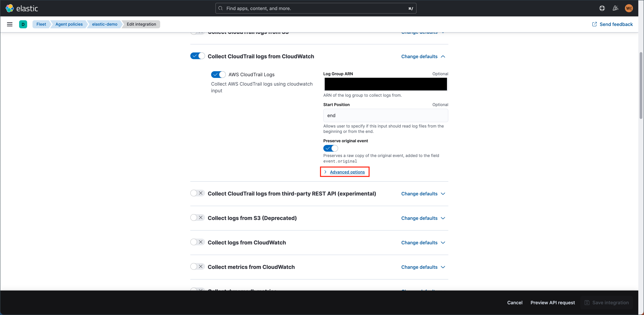Open the help life-ring icon in the header
644x315 pixels.
click(602, 8)
